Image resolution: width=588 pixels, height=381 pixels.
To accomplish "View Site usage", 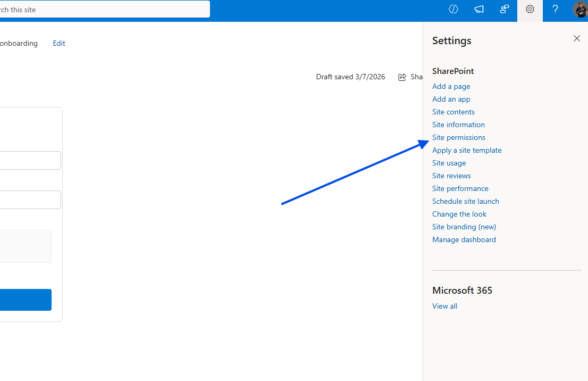I will (x=449, y=163).
